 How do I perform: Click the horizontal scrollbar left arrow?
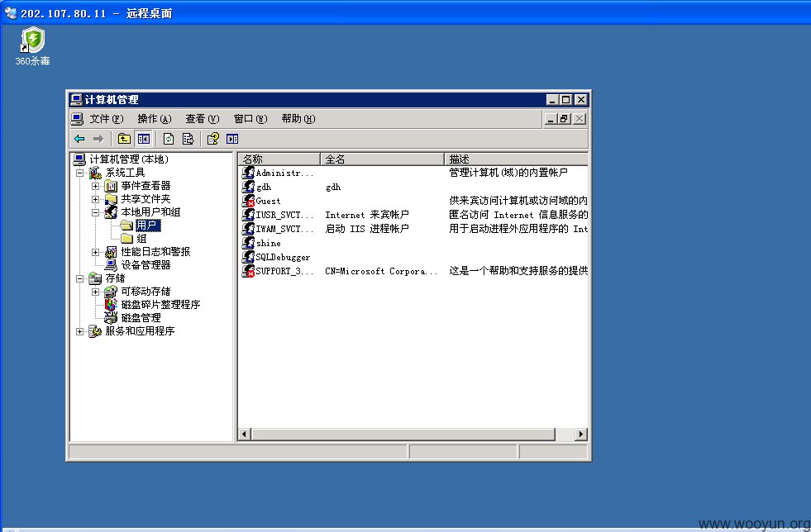(x=244, y=435)
